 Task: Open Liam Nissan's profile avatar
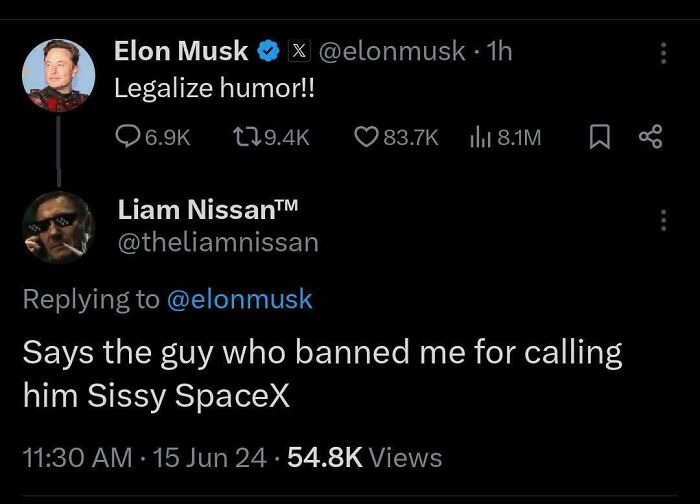coord(58,227)
